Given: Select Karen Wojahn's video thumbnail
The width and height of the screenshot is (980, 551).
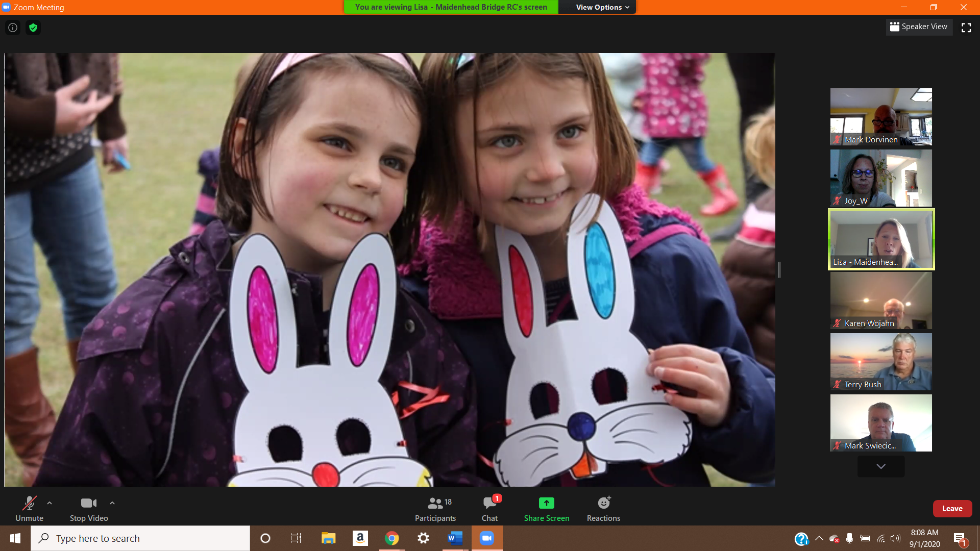Looking at the screenshot, I should tap(881, 300).
